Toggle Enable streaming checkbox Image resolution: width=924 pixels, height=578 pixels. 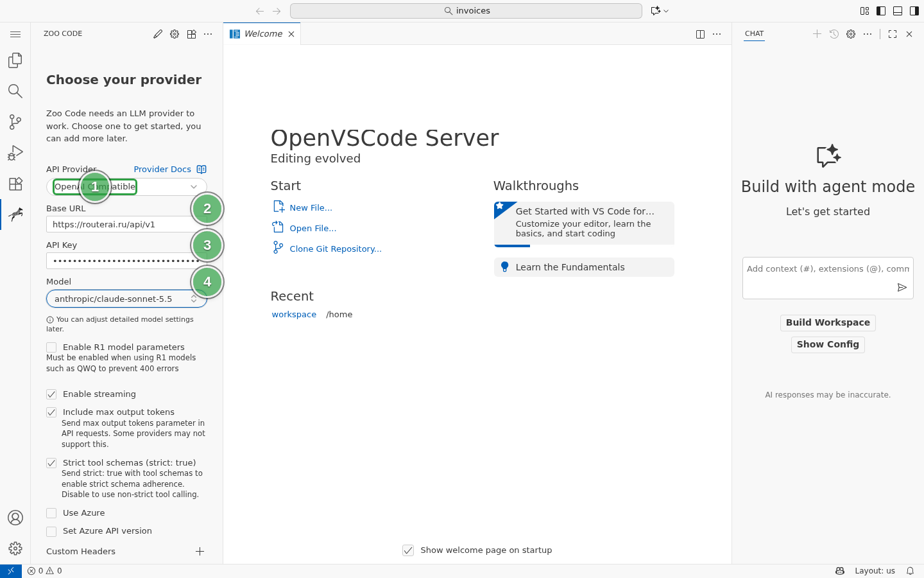51,394
